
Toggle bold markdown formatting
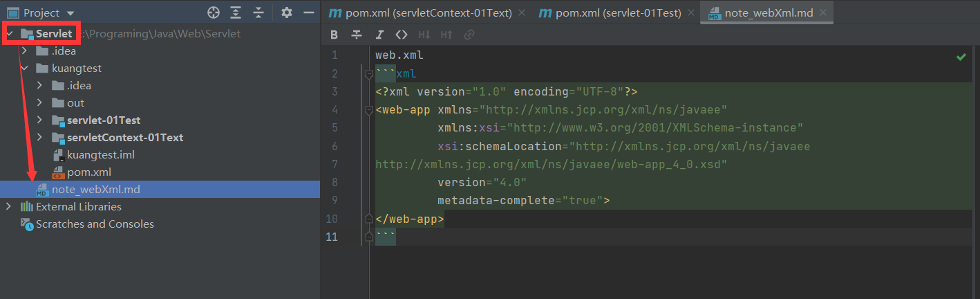(334, 35)
